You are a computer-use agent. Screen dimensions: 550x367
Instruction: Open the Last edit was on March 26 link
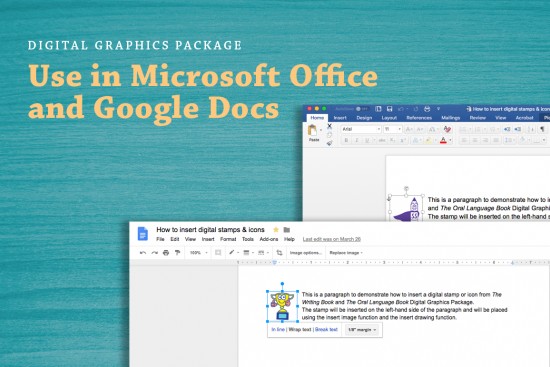pyautogui.click(x=332, y=239)
